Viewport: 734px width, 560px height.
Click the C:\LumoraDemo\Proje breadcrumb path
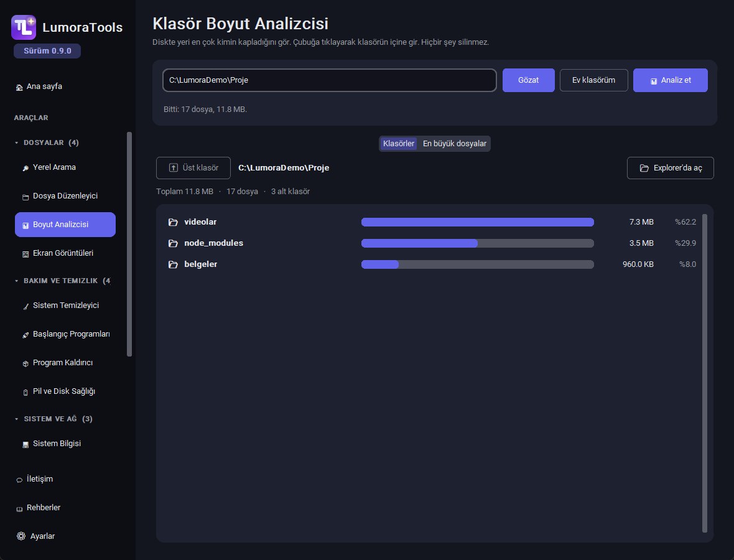(x=284, y=167)
